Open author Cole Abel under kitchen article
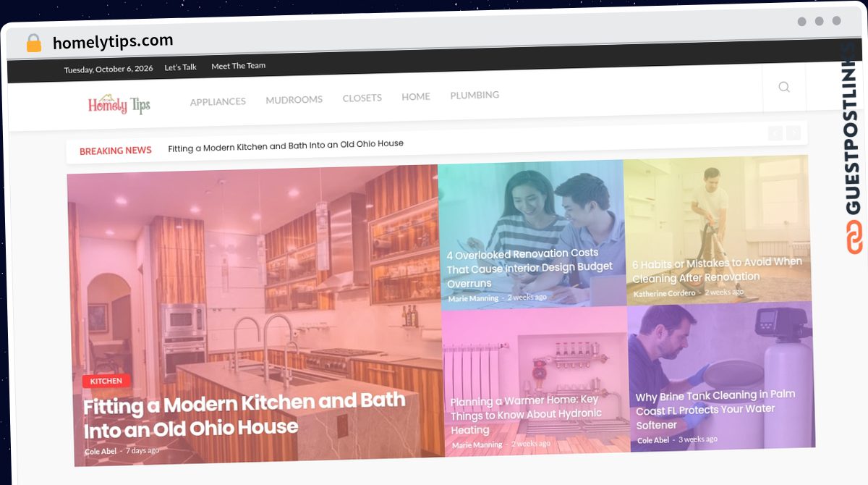 click(101, 451)
